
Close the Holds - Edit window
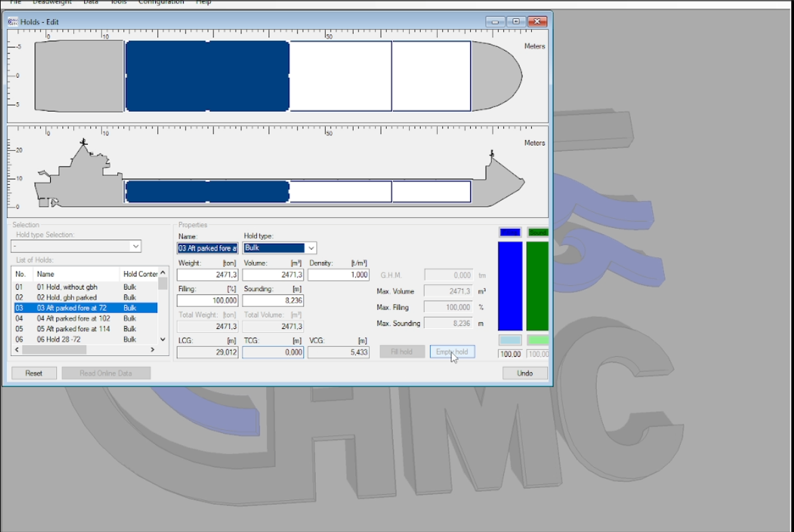coord(537,21)
